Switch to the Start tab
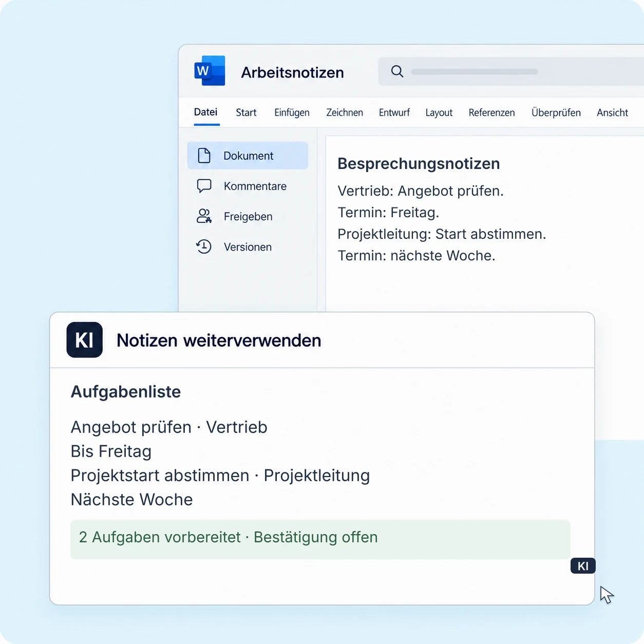Screen dimensions: 644x644 click(x=246, y=112)
